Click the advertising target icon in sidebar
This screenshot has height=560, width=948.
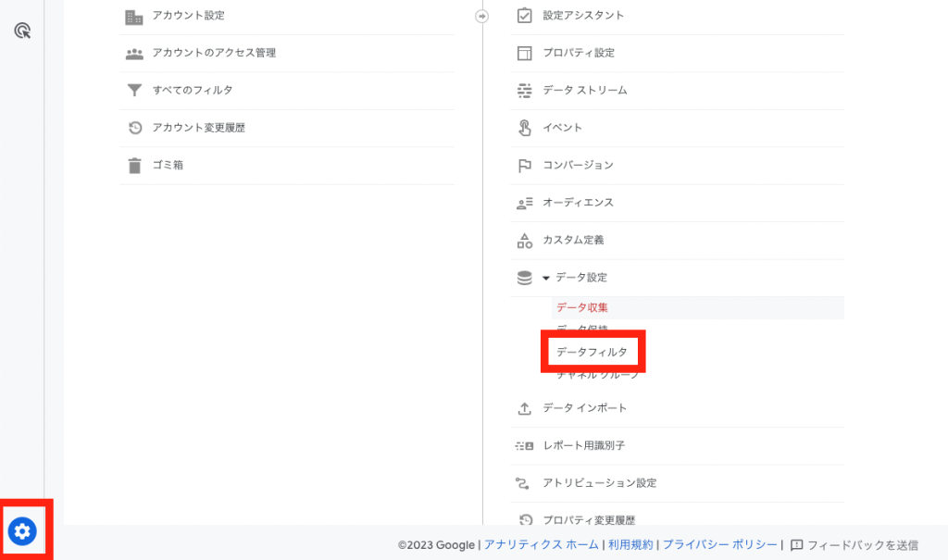click(x=23, y=31)
